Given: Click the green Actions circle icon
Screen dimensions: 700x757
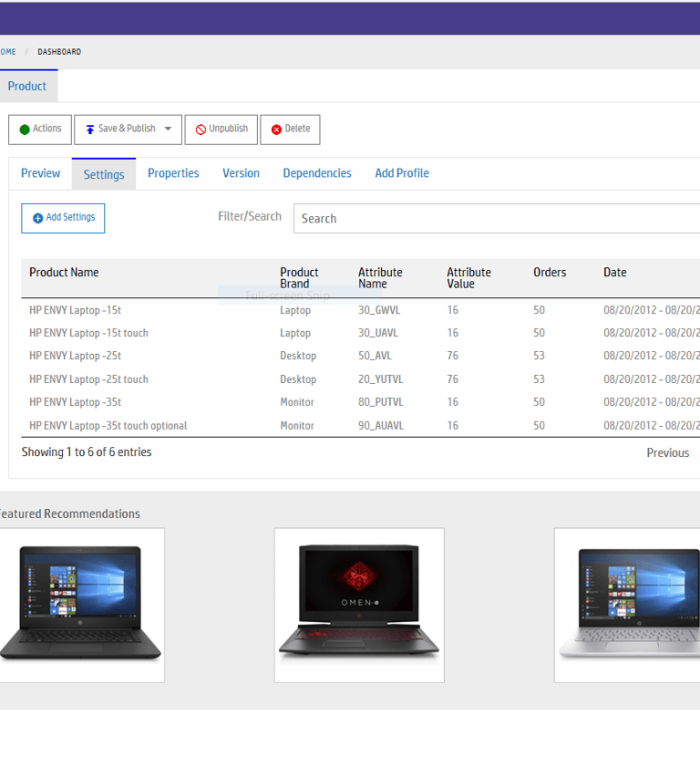Looking at the screenshot, I should click(x=25, y=130).
